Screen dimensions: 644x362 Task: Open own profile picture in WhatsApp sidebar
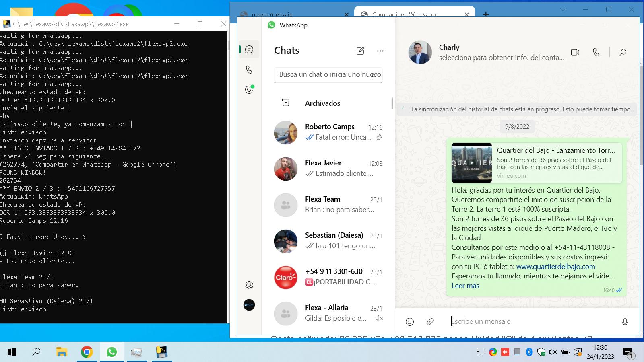(249, 305)
